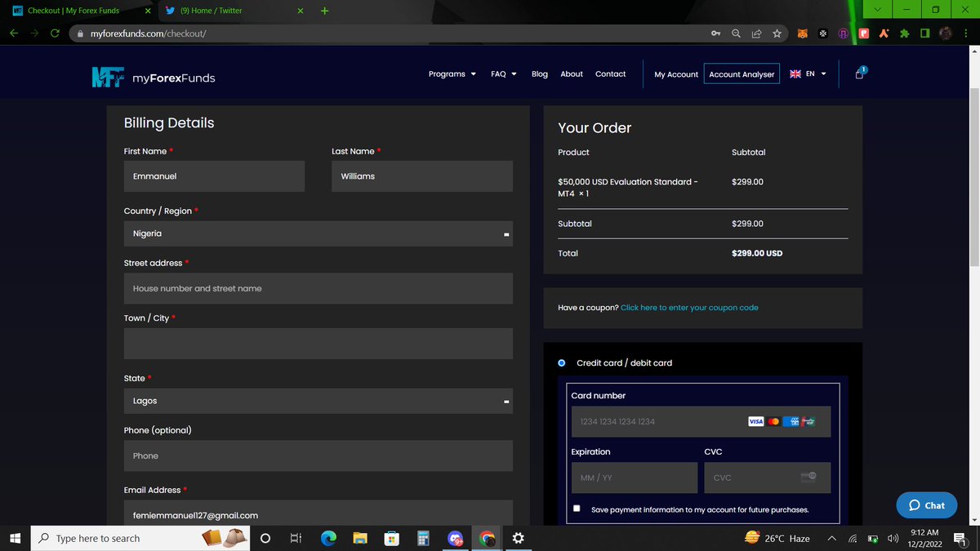
Task: Open the Chat support button
Action: [x=926, y=505]
